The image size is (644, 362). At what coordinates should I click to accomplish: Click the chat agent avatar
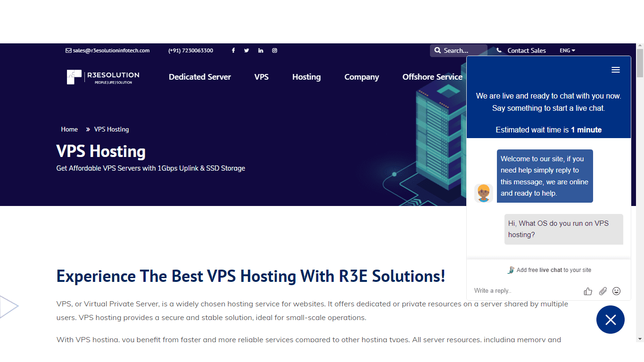click(484, 193)
